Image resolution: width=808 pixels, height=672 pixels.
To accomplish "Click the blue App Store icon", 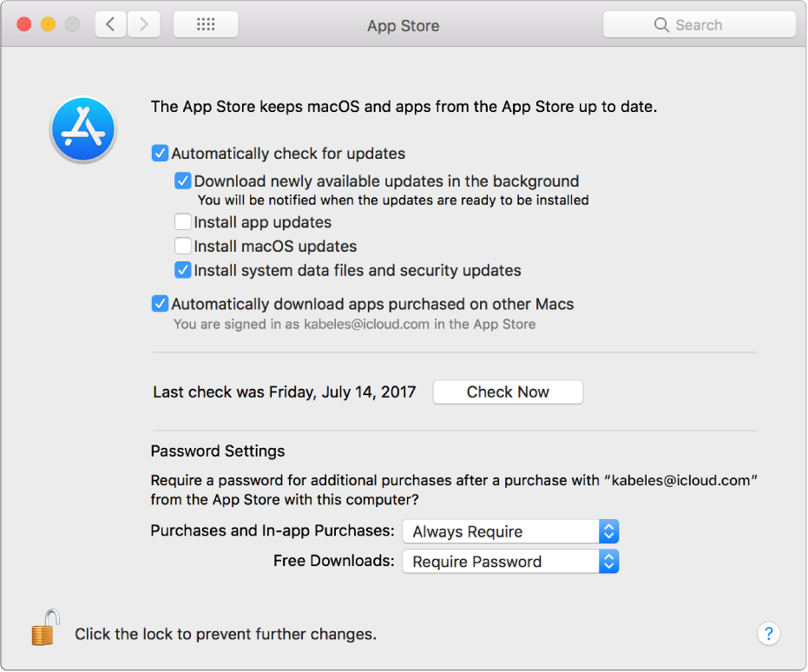I will pos(83,129).
